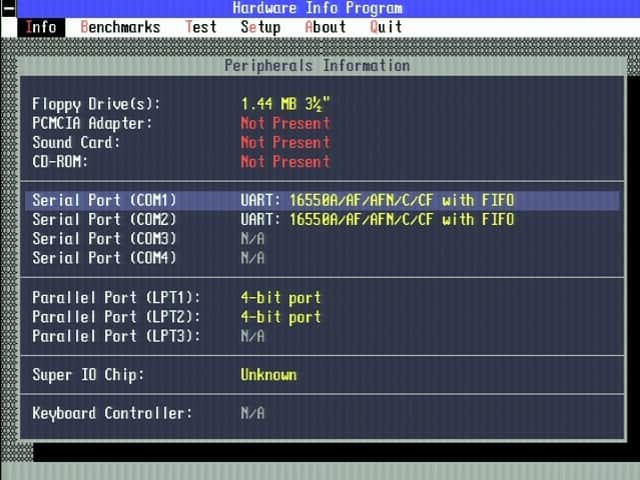Click the system menu box at top-left corner
Screen dimensions: 640x480
coord(9,9)
